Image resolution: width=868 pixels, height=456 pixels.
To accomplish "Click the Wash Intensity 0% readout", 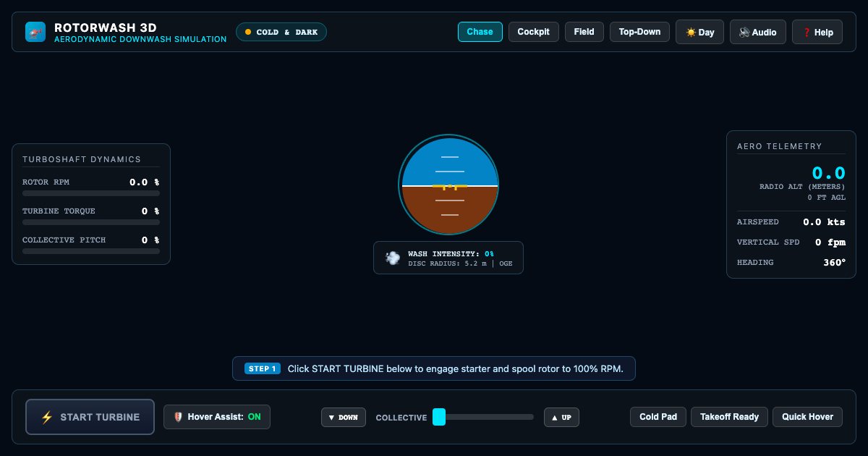I will pos(451,254).
